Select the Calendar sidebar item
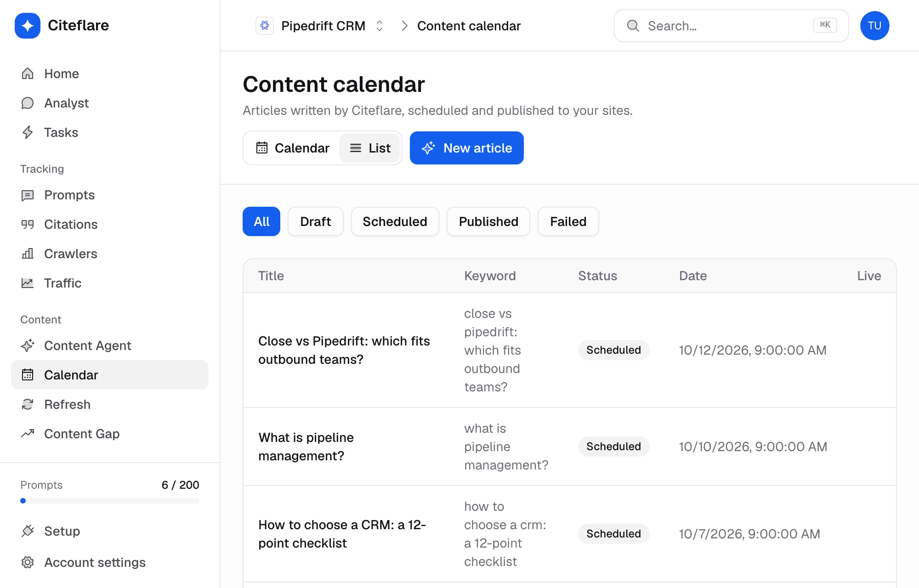Viewport: 919px width, 588px height. (110, 375)
